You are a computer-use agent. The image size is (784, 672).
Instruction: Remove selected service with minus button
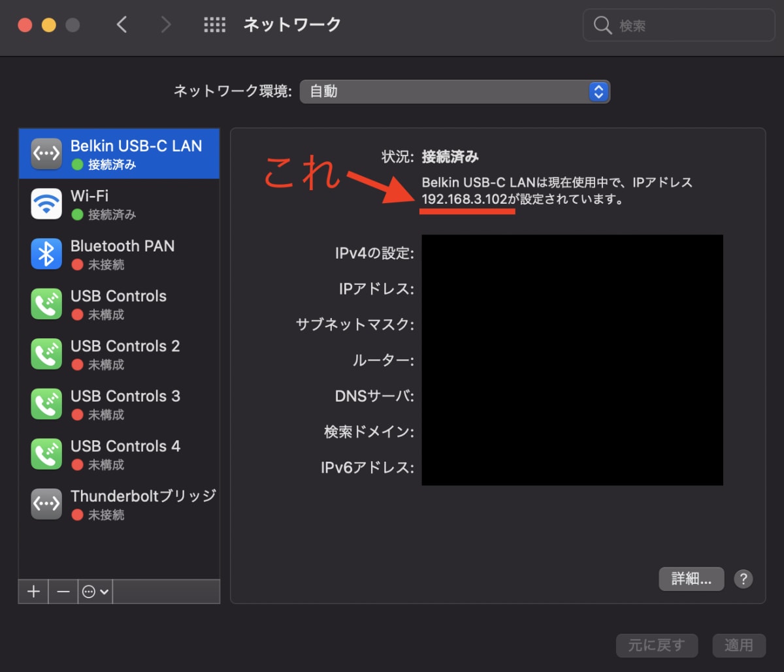click(x=63, y=592)
